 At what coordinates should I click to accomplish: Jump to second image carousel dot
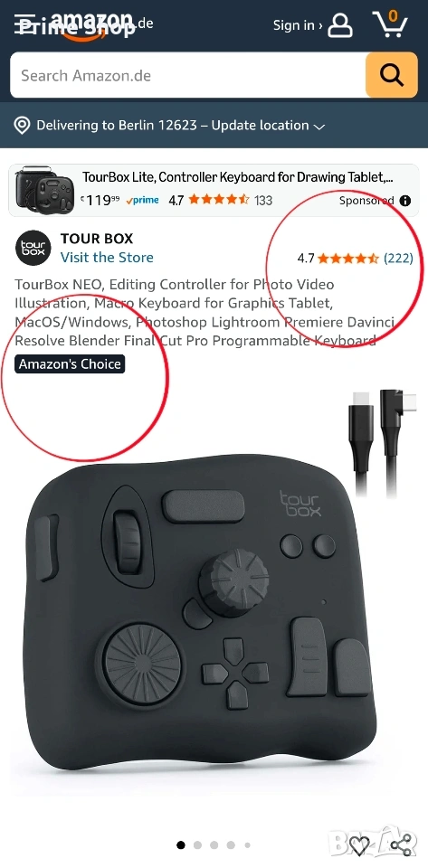(x=197, y=845)
